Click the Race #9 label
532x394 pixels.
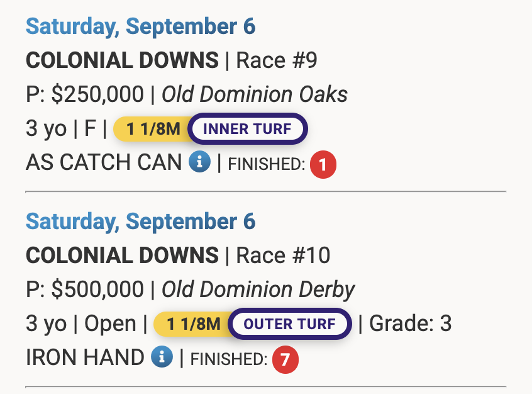[277, 61]
